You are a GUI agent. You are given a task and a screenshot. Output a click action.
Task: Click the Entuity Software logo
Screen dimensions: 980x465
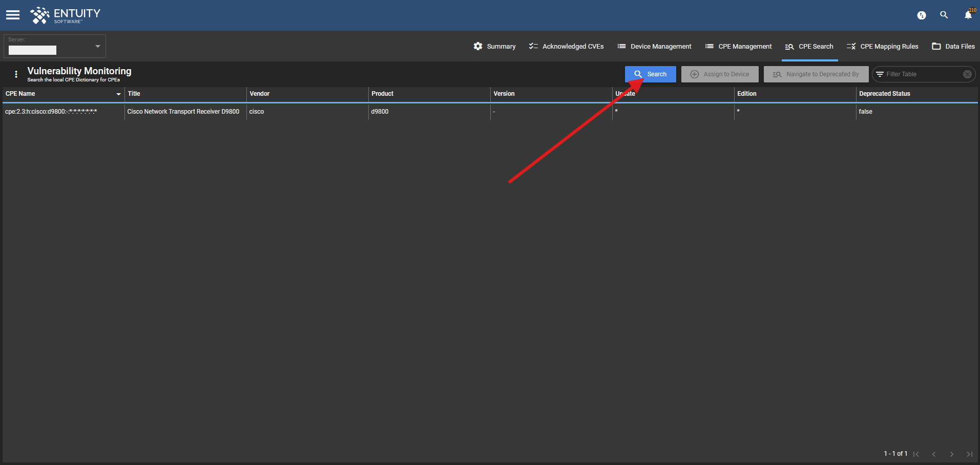[x=65, y=15]
